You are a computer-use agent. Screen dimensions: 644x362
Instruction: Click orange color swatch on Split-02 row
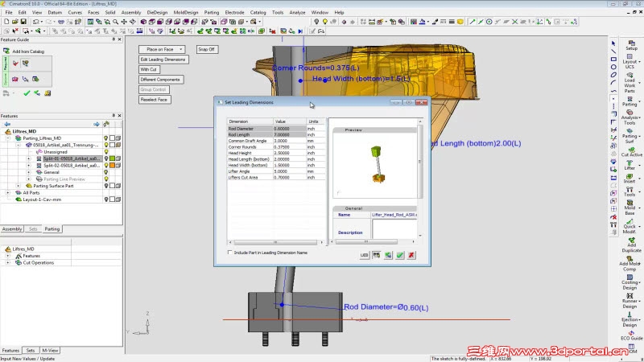[x=112, y=166]
